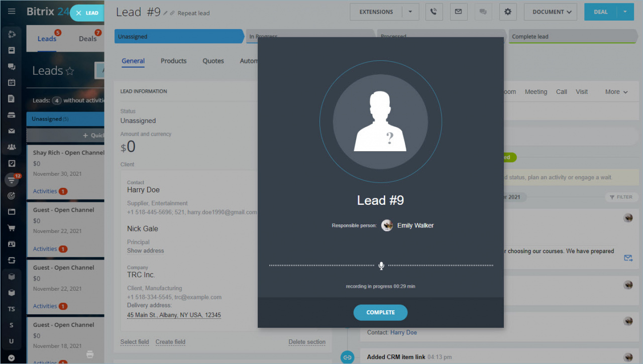Click Emily Walker's avatar in recording dialog

click(387, 225)
